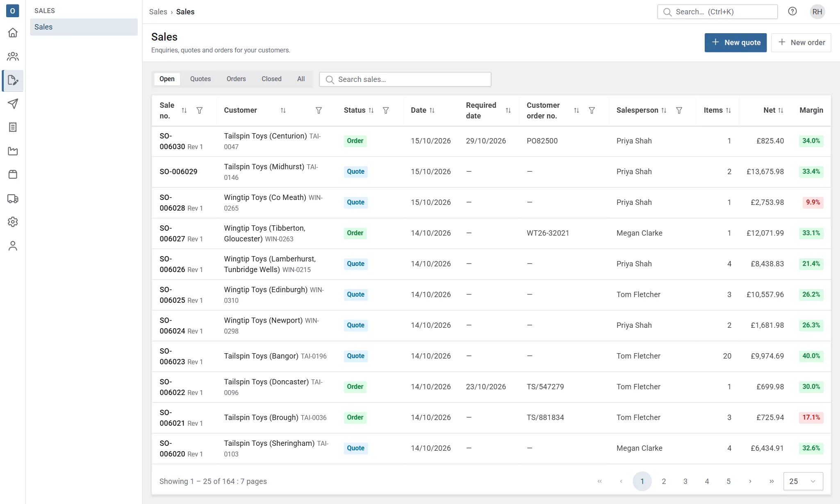Image resolution: width=840 pixels, height=504 pixels.
Task: Open the Customers people icon in sidebar
Action: point(13,57)
